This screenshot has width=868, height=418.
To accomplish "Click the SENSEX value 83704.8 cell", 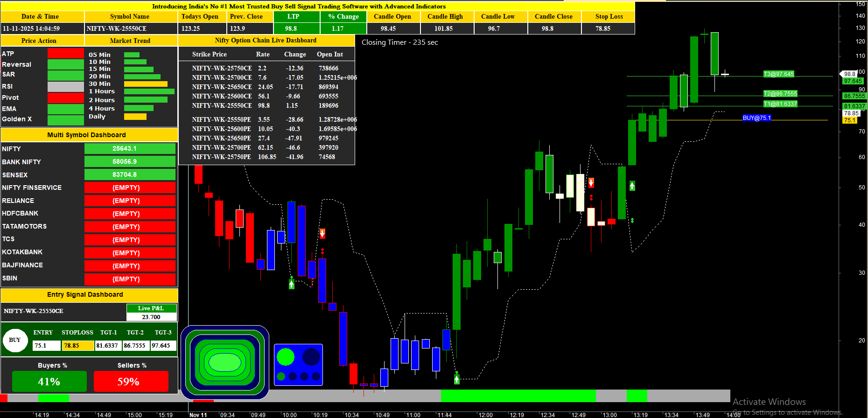I will 130,174.
